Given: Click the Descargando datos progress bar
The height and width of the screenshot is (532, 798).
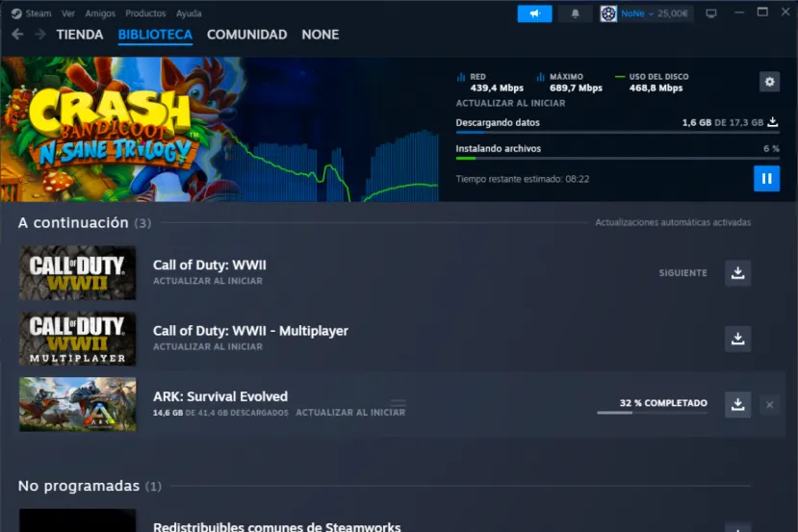Looking at the screenshot, I should [617, 132].
